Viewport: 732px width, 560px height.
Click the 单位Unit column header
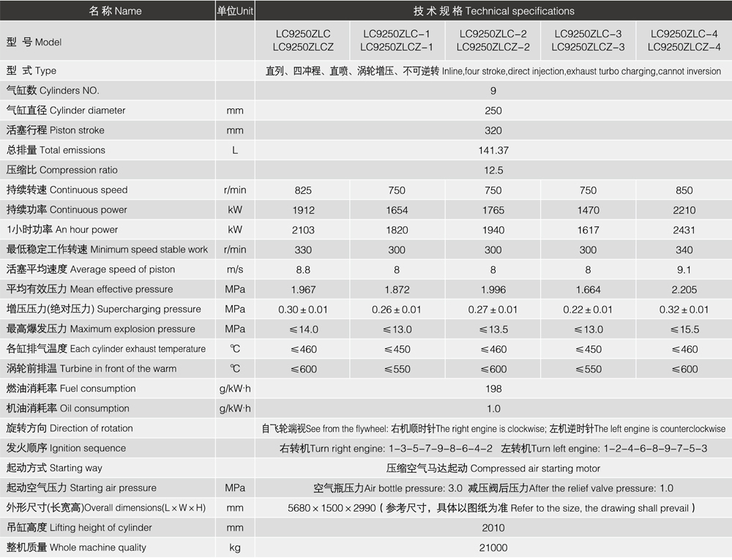(234, 11)
